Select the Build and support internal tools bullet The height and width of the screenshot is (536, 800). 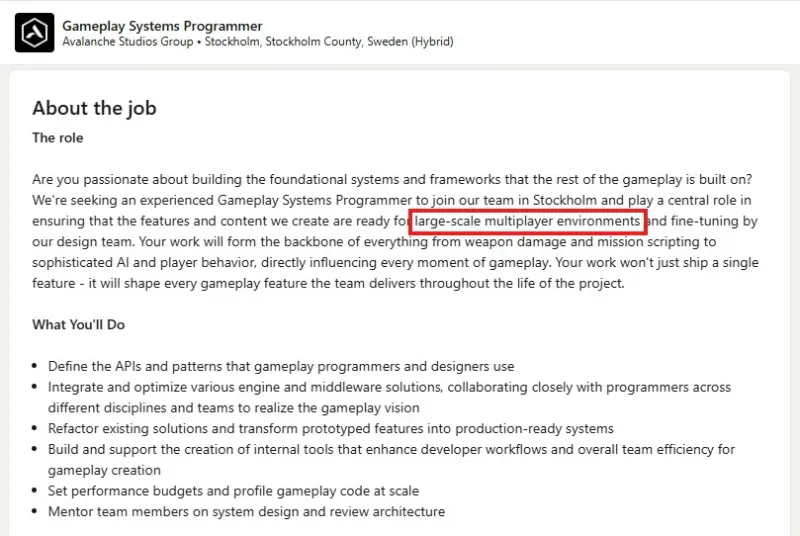coord(391,460)
